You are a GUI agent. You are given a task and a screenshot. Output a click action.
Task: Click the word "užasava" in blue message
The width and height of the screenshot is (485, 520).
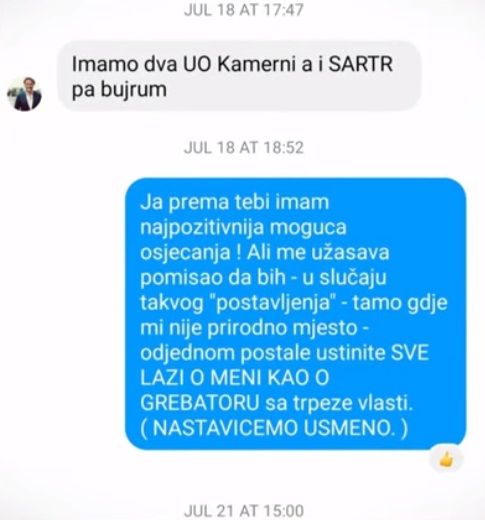(x=350, y=252)
